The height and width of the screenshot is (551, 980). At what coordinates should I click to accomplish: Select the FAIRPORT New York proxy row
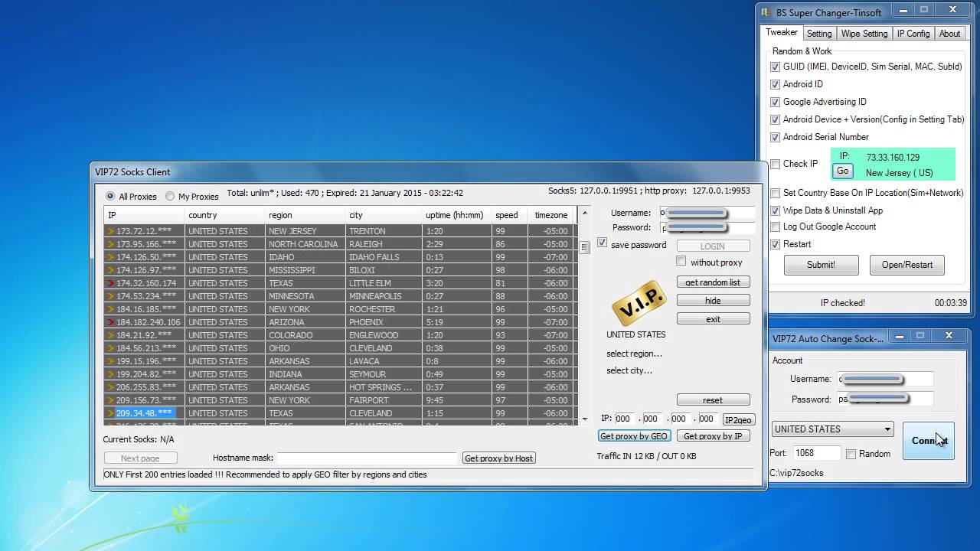coord(340,400)
